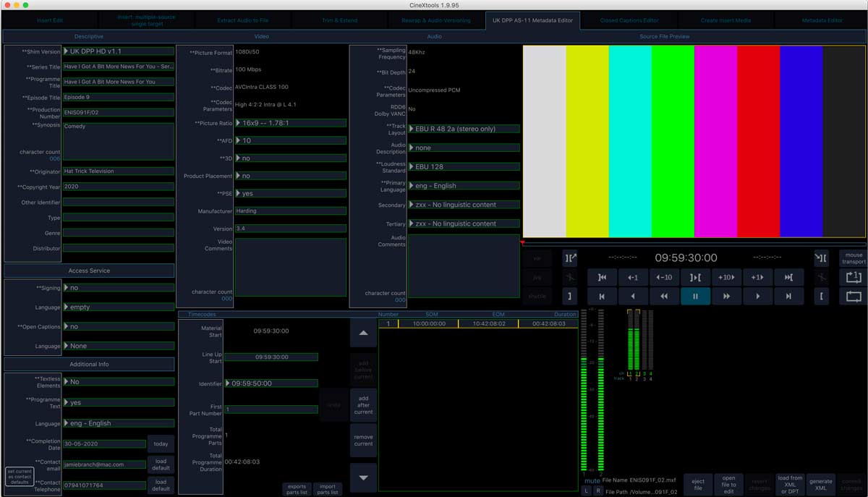Move part down with the down-arrow button
868x497 pixels.
[x=363, y=477]
